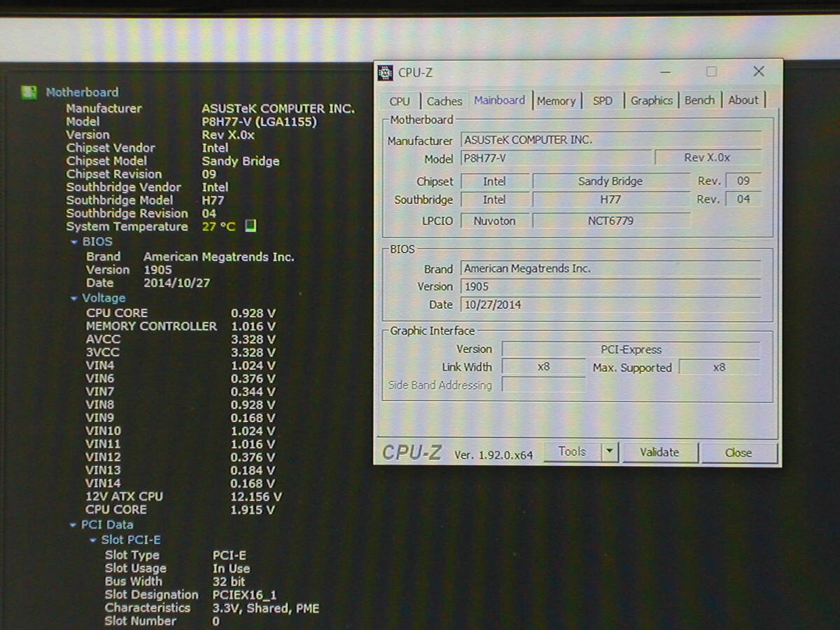Switch to the CPU tab

pos(400,101)
